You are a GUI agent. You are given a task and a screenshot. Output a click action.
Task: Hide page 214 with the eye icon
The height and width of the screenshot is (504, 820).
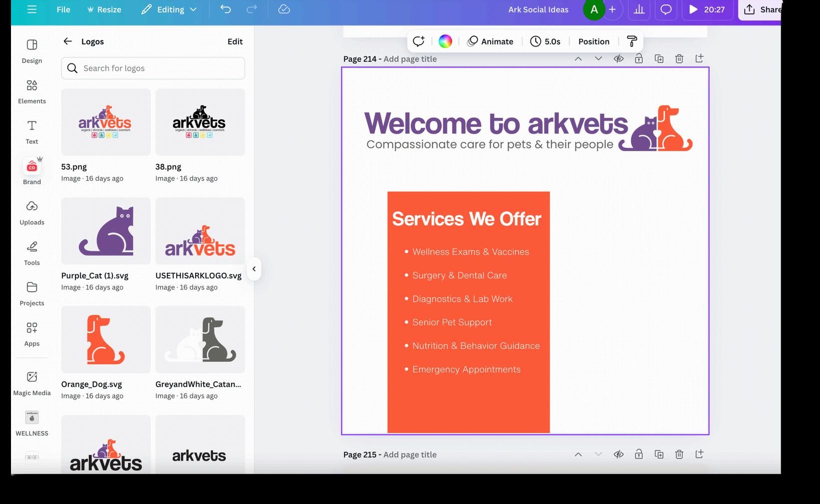click(x=619, y=59)
